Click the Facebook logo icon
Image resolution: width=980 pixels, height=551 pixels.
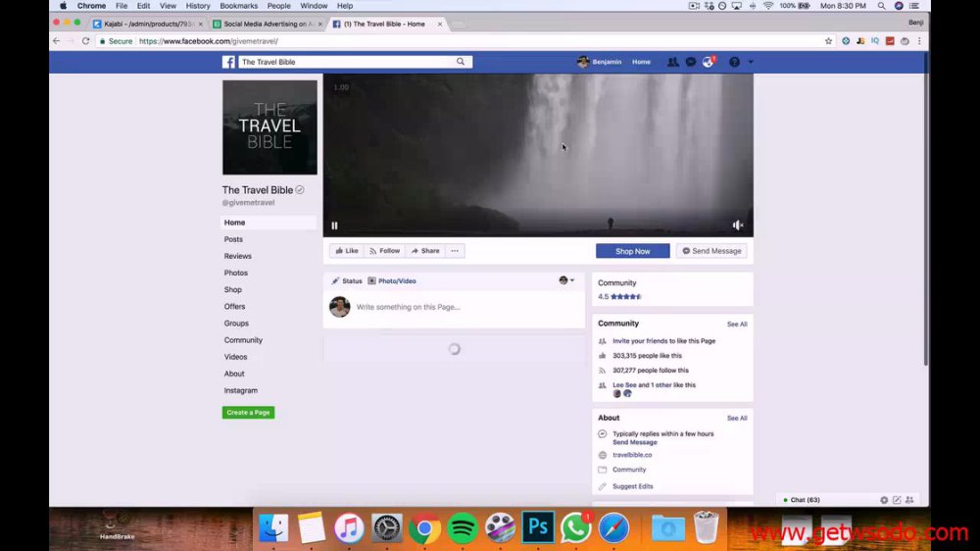[228, 62]
